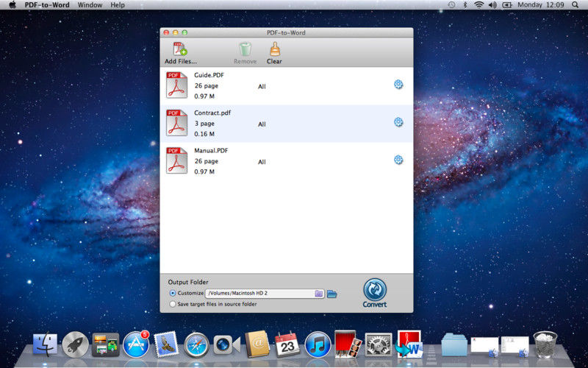Open output folder with blue folder icon
The image size is (588, 368).
(332, 294)
